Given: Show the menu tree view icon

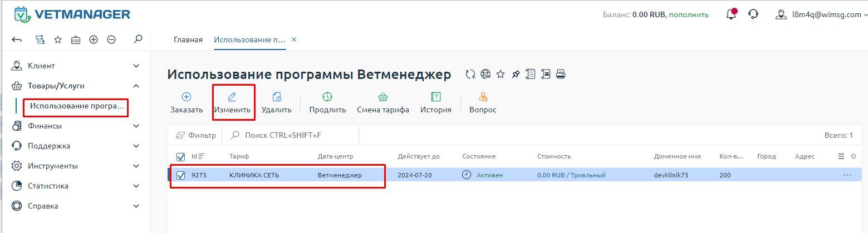Looking at the screenshot, I should coord(40,39).
